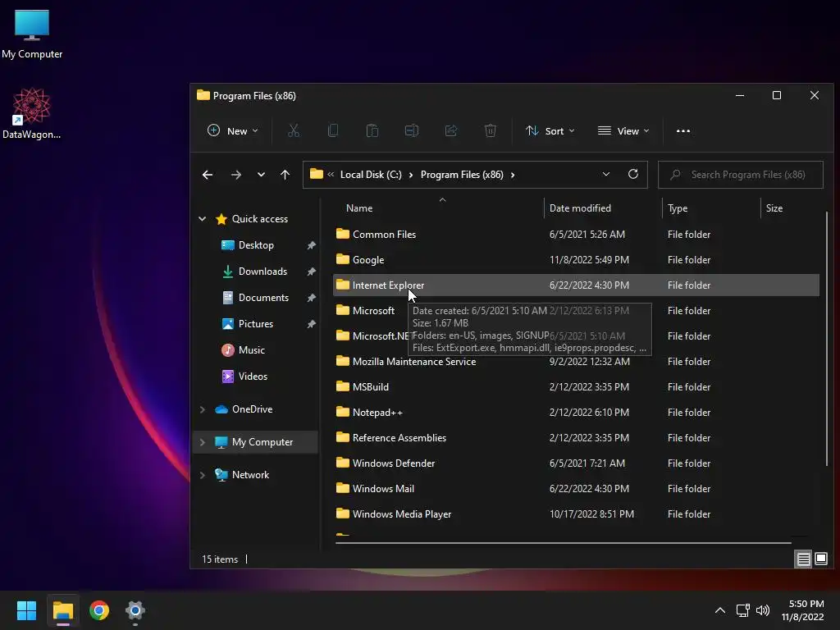Select the Windows Media Player folder

point(576,514)
